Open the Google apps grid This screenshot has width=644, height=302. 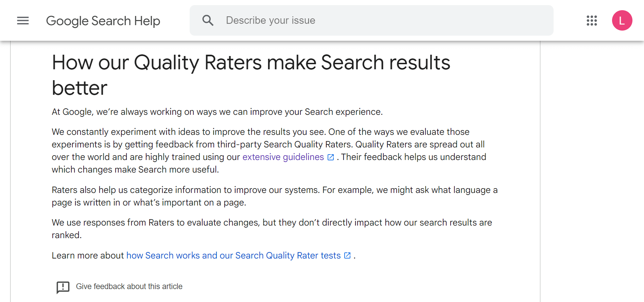pos(592,21)
